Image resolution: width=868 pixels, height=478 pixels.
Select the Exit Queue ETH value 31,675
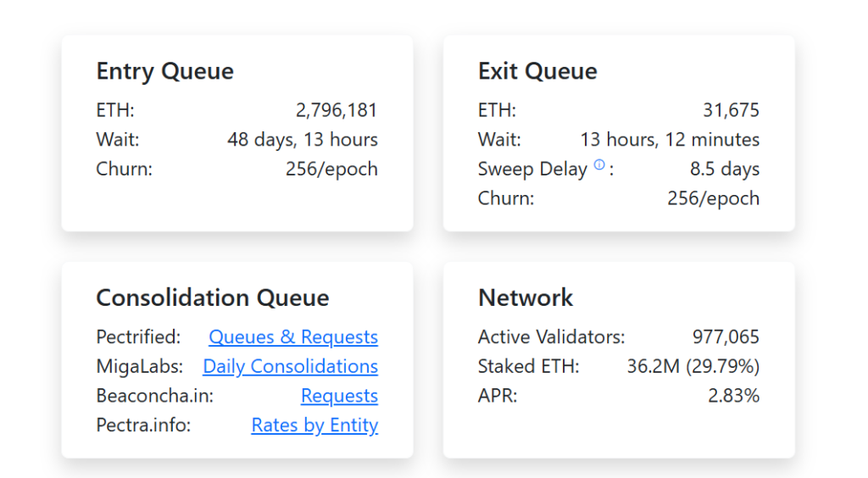(x=731, y=110)
